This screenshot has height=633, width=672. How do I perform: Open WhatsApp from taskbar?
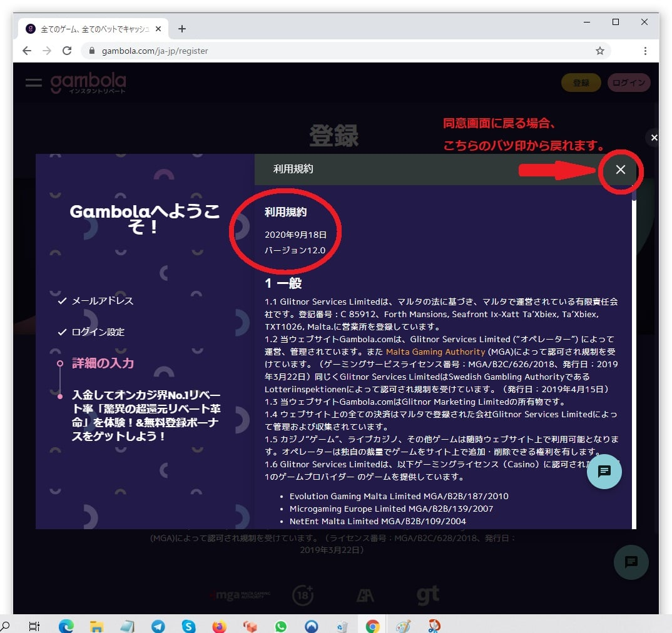(281, 626)
